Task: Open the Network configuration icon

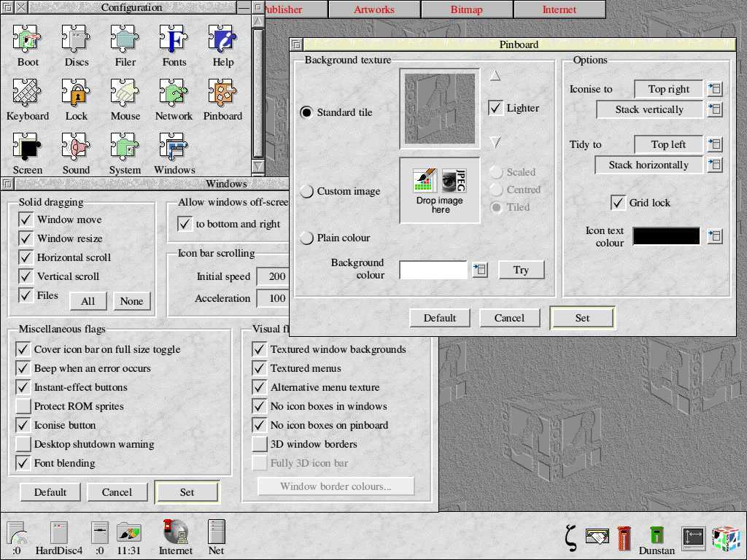Action: 174,93
